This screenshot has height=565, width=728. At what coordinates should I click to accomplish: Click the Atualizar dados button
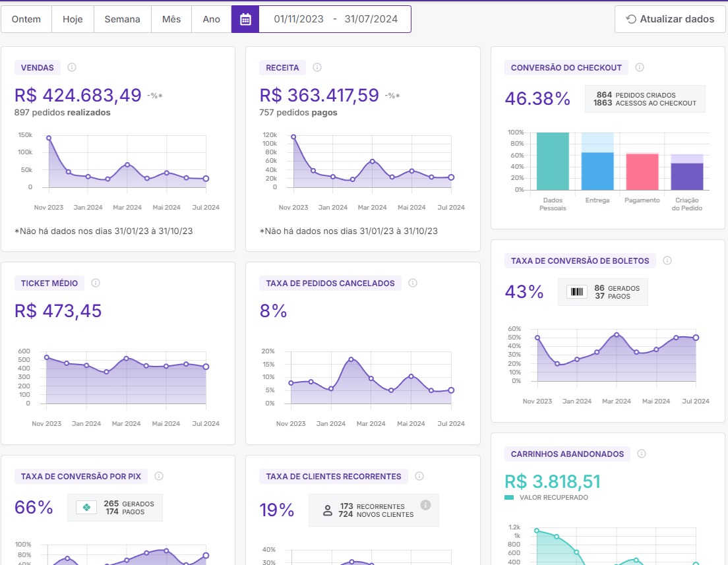[x=670, y=19]
